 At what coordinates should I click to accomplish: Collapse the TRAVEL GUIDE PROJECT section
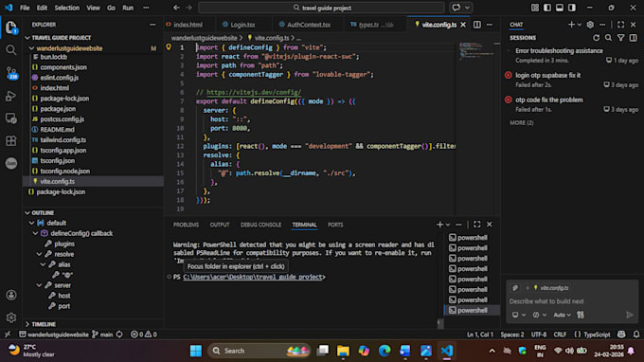click(27, 38)
